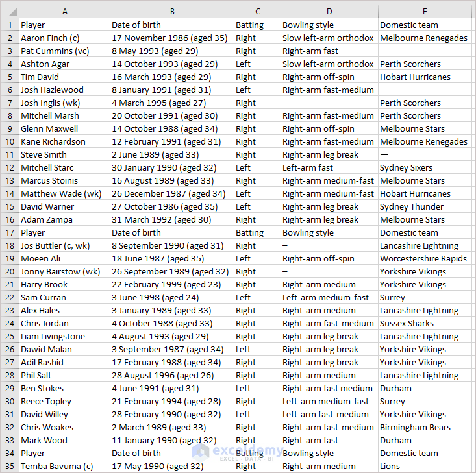Select the Mitchell Starc cell

pos(64,168)
